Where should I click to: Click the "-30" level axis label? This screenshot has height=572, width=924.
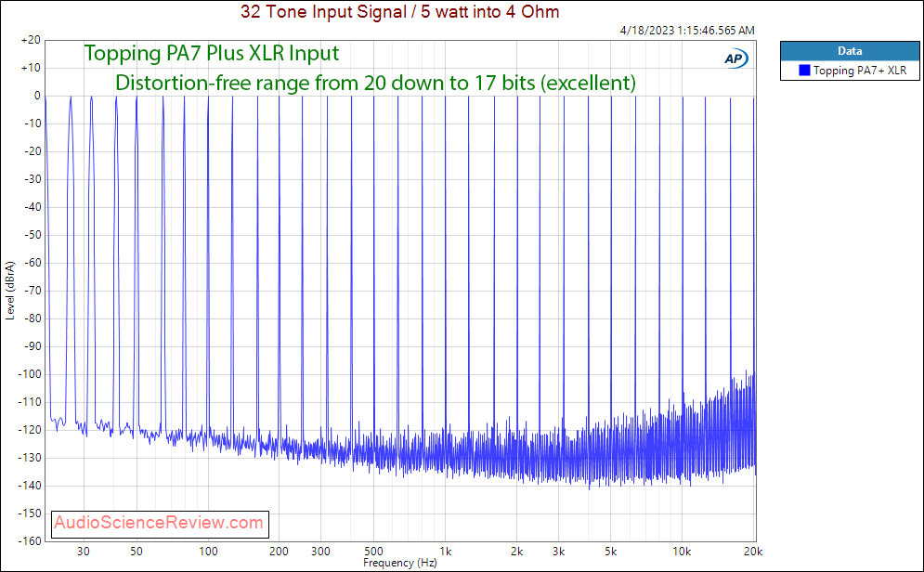coord(32,179)
